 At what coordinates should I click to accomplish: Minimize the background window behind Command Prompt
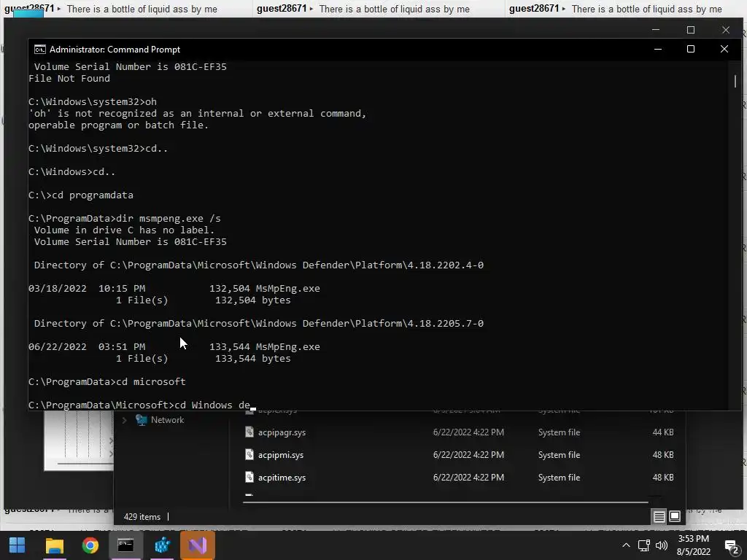click(656, 29)
